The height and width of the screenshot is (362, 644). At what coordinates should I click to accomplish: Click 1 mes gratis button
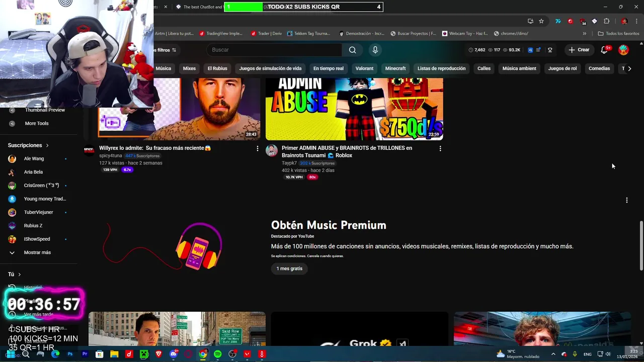[x=289, y=268]
